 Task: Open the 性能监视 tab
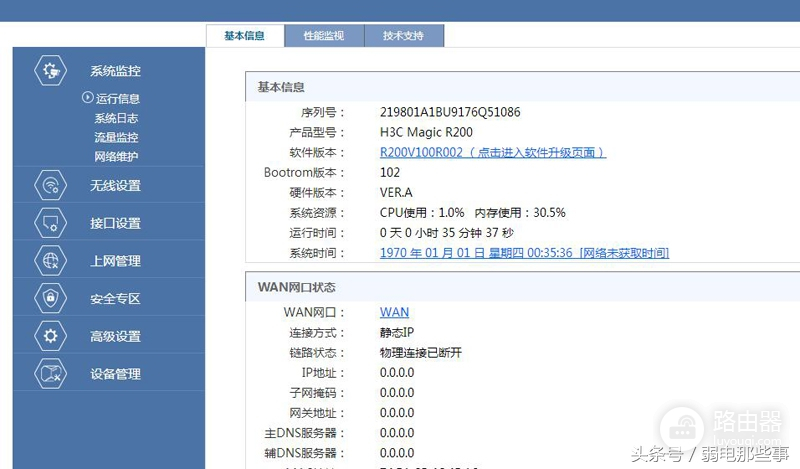pos(323,36)
